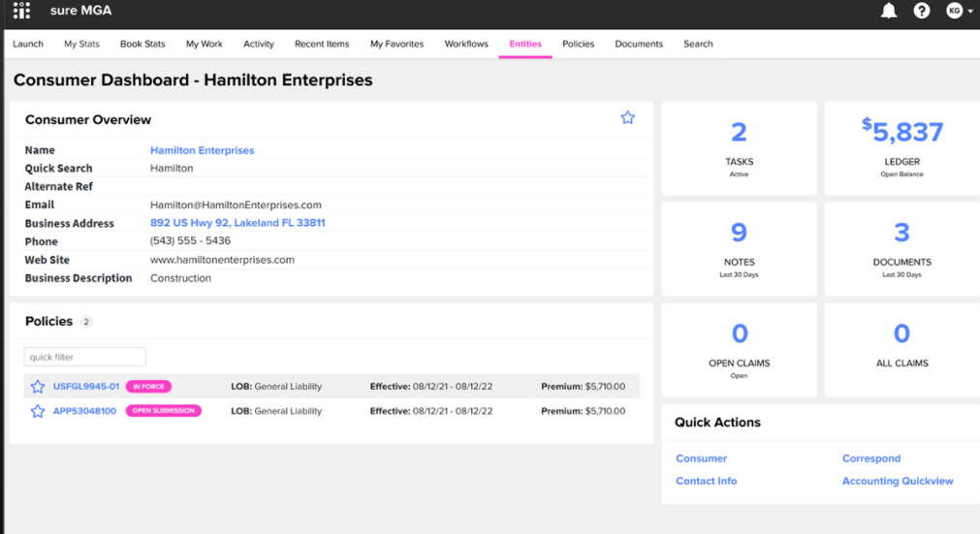The image size is (980, 534).
Task: View the Notes last 30 days tile
Action: (x=739, y=248)
